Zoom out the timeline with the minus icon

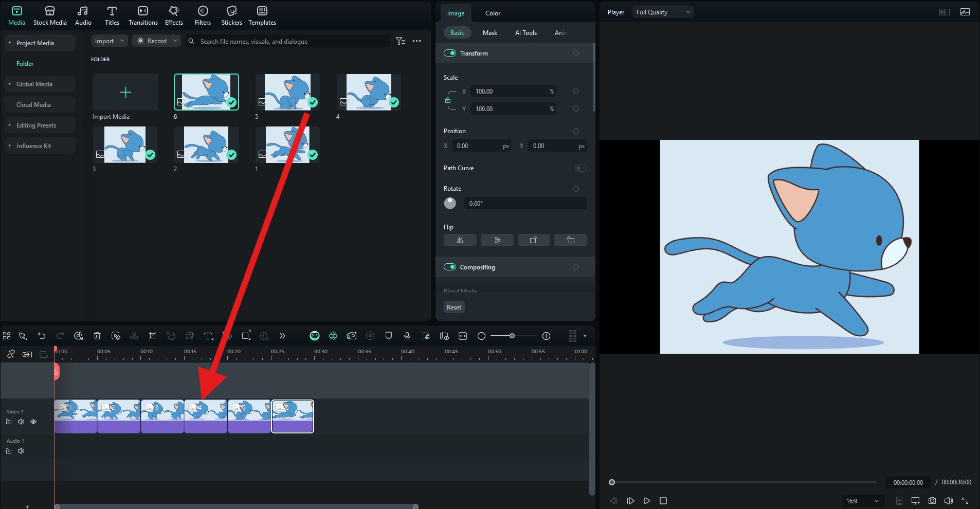point(481,336)
